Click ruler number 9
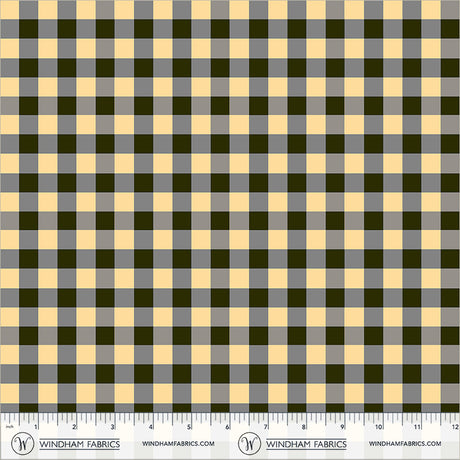Viewport: 460px width, 460px height. pyautogui.click(x=342, y=427)
